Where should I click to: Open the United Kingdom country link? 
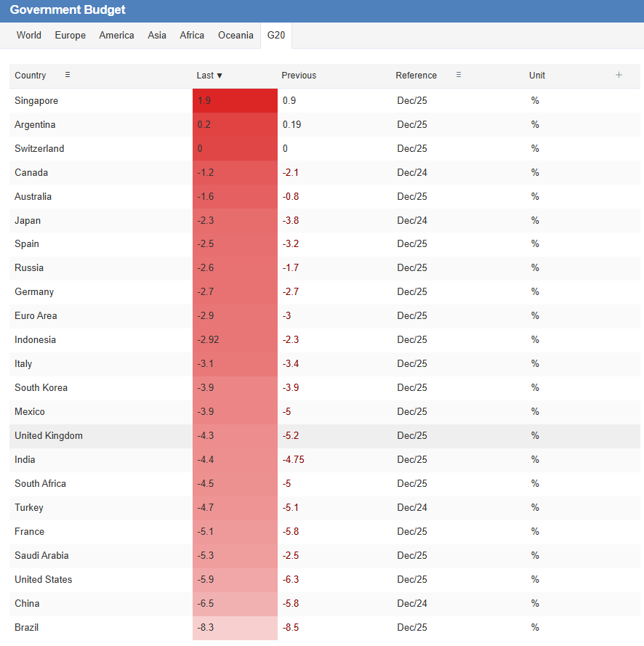pyautogui.click(x=49, y=435)
